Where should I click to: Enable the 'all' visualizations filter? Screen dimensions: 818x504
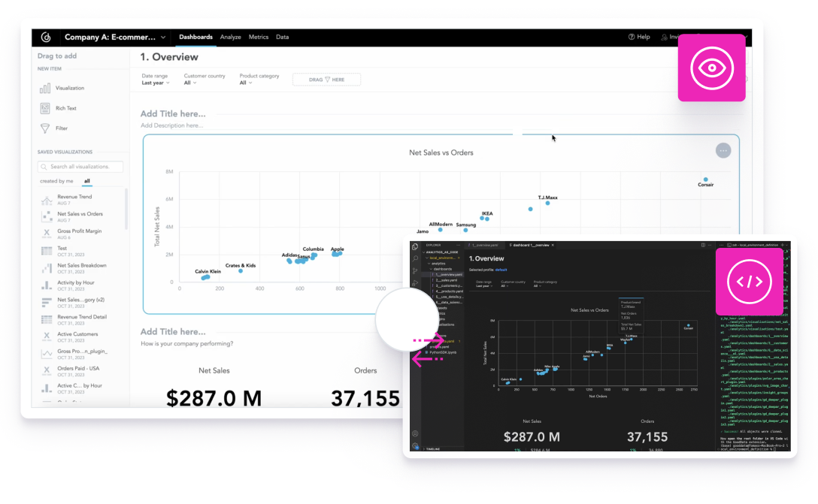[86, 181]
